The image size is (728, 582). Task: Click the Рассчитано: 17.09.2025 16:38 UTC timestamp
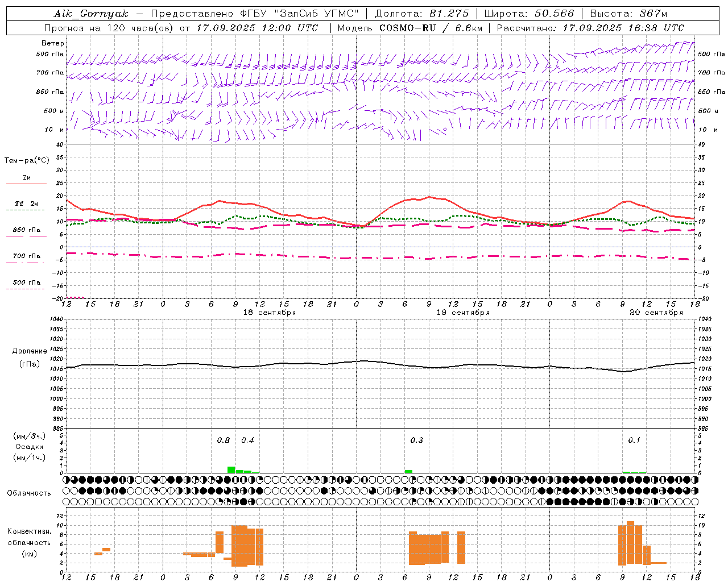coord(591,28)
